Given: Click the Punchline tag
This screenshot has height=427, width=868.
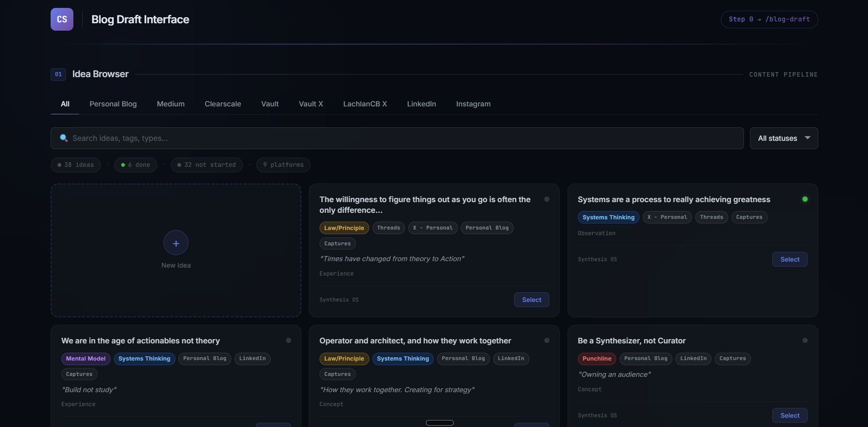Looking at the screenshot, I should pos(597,359).
